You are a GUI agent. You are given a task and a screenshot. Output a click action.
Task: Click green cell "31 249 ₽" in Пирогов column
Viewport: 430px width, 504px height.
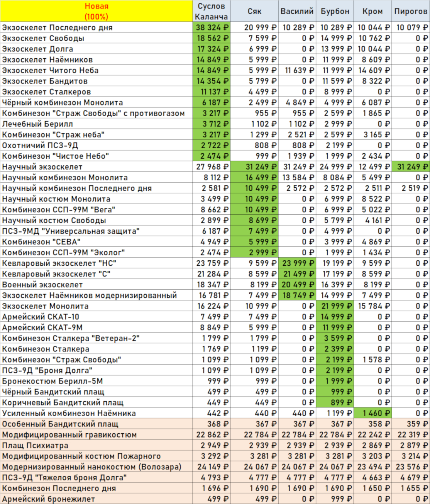click(x=411, y=167)
